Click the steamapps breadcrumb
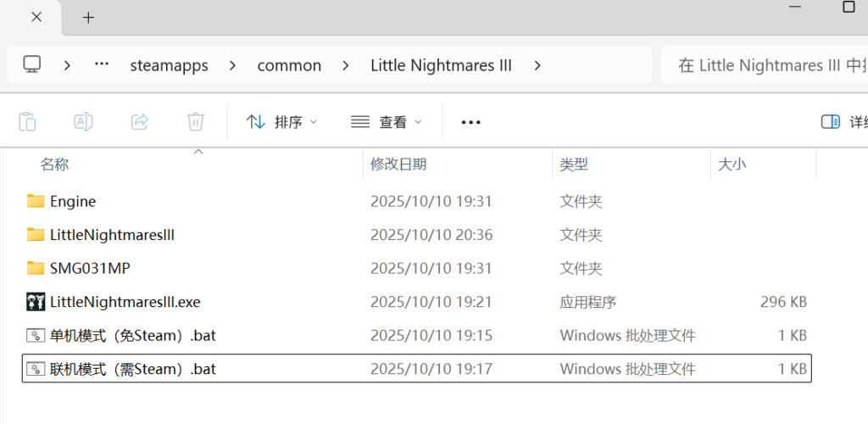The width and height of the screenshot is (868, 424). [169, 66]
